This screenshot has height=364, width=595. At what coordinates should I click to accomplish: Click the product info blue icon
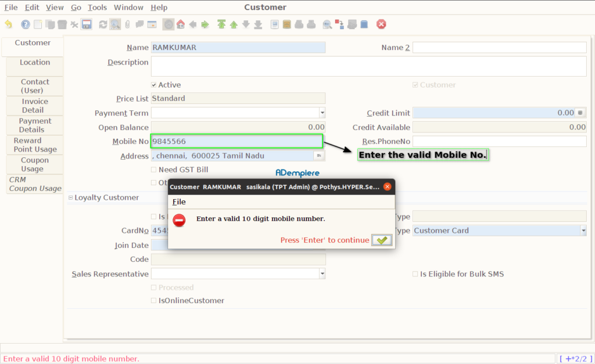364,24
